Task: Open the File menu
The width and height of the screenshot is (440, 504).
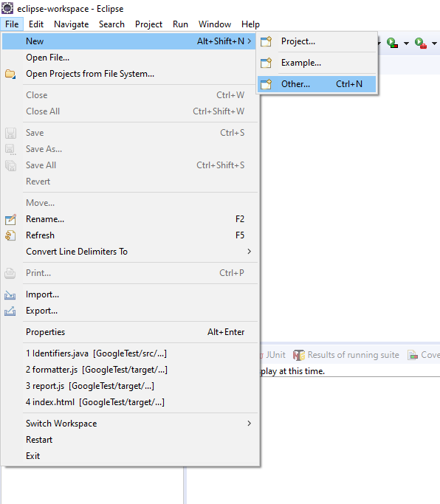Action: click(x=12, y=24)
